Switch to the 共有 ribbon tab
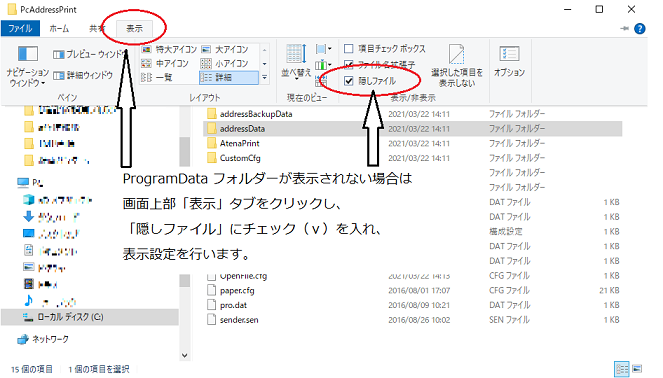Image resolution: width=663 pixels, height=378 pixels. [96, 28]
